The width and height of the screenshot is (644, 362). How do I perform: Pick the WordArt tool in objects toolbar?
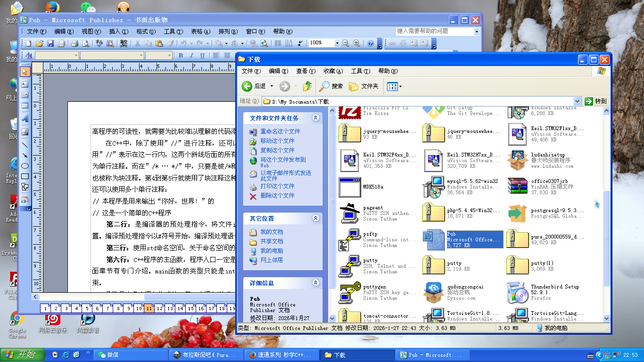(x=25, y=119)
